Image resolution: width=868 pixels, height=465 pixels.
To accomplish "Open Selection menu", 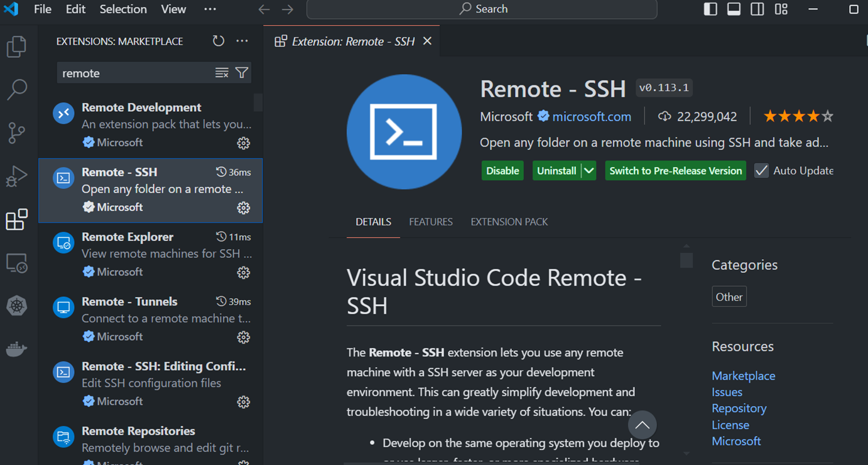I will 123,9.
